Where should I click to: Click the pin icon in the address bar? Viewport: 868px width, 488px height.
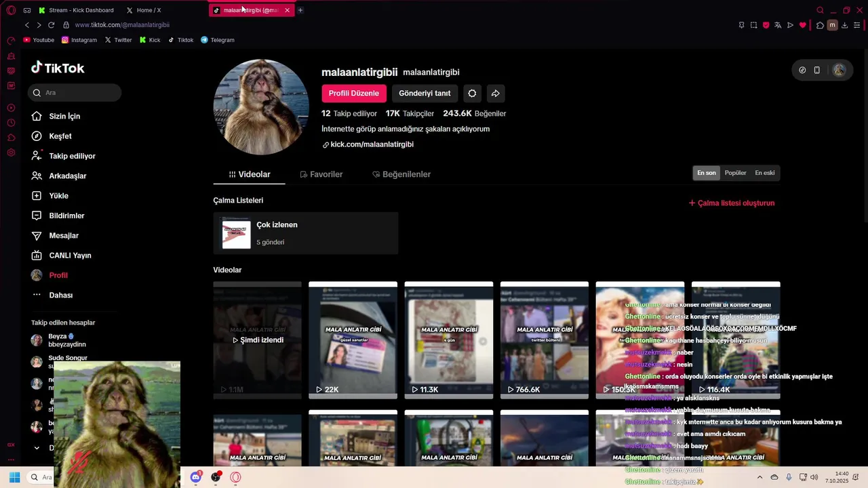741,25
